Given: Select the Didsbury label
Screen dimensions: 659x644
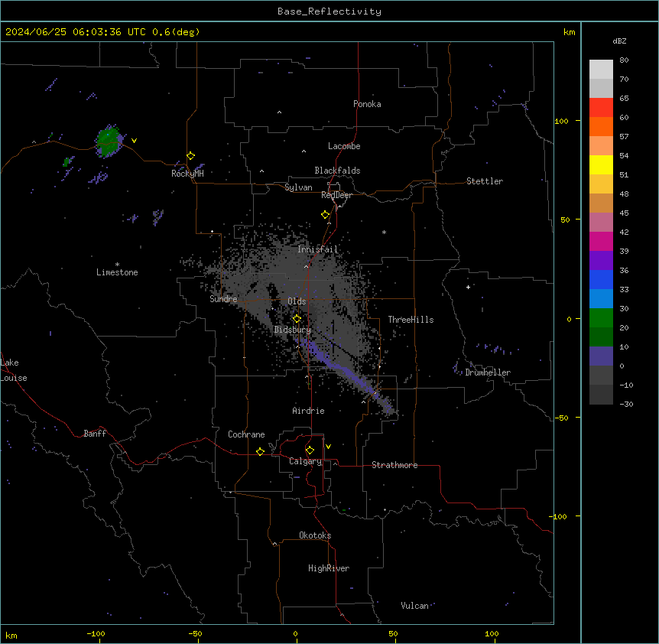Looking at the screenshot, I should pos(293,330).
